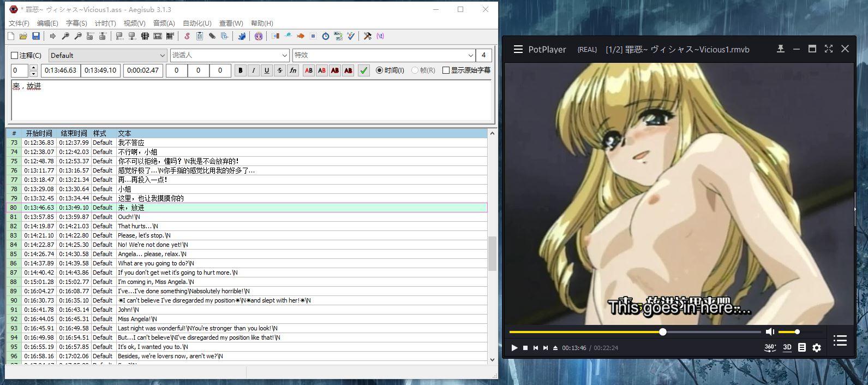This screenshot has height=385, width=868.
Task: Check the 注释(C) comment checkbox
Action: coord(15,55)
